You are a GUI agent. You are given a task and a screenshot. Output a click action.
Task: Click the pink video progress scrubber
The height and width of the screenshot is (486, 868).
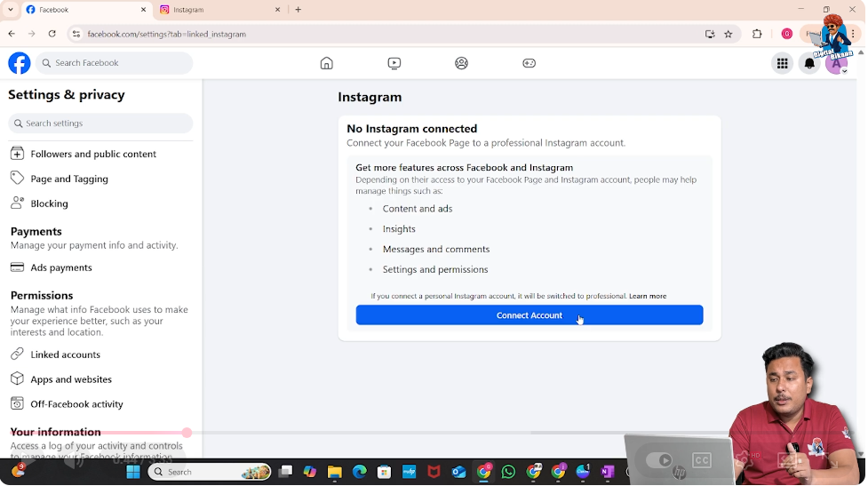tap(187, 433)
